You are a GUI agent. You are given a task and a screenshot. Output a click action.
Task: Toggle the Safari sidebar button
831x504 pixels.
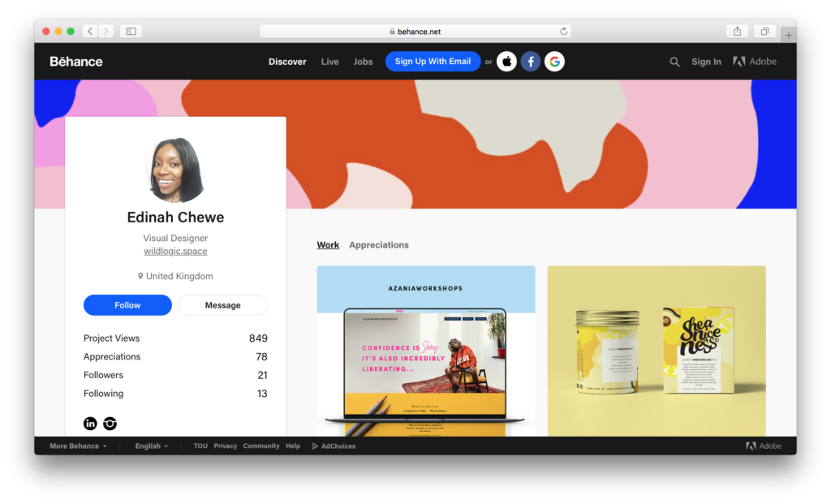point(131,32)
